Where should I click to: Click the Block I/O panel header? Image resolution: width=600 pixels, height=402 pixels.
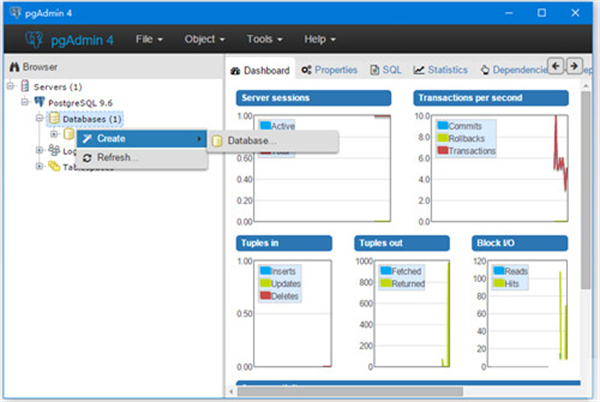coord(520,243)
